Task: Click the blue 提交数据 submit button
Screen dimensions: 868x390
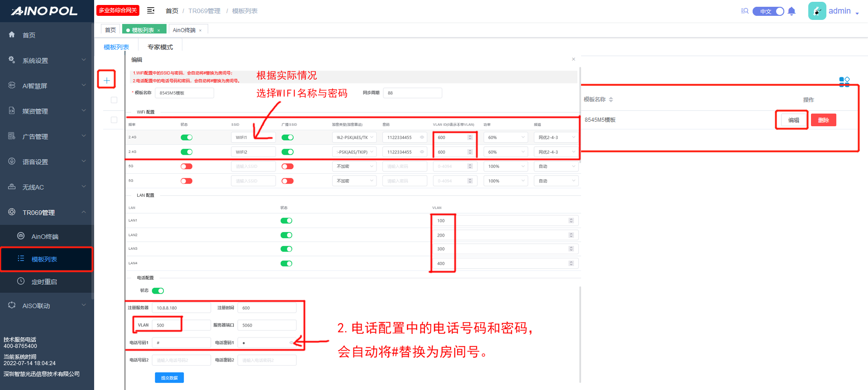Action: (169, 378)
